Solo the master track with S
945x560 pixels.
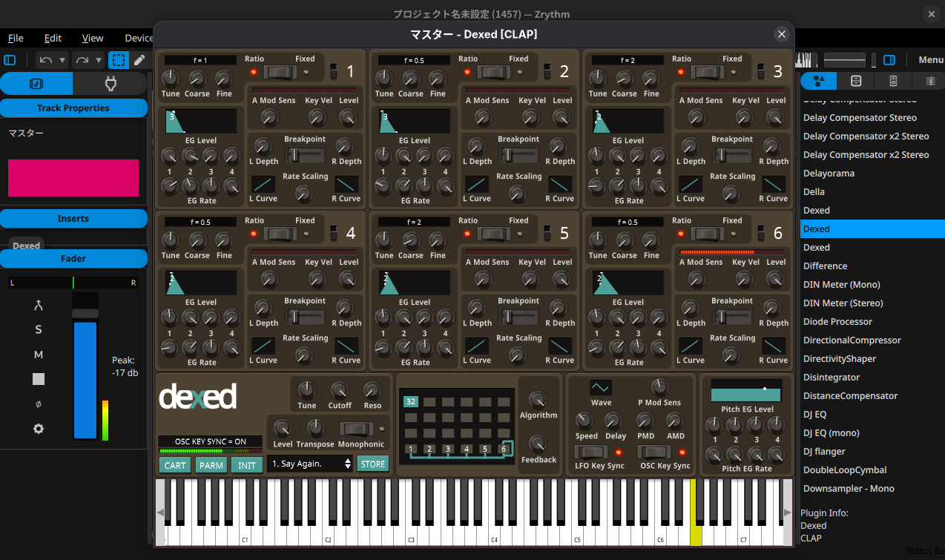pos(39,330)
